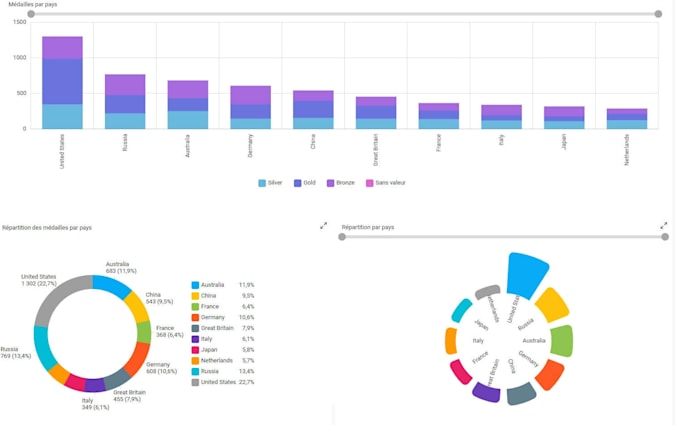Click the green France donut segment
The image size is (680, 425).
point(144,332)
